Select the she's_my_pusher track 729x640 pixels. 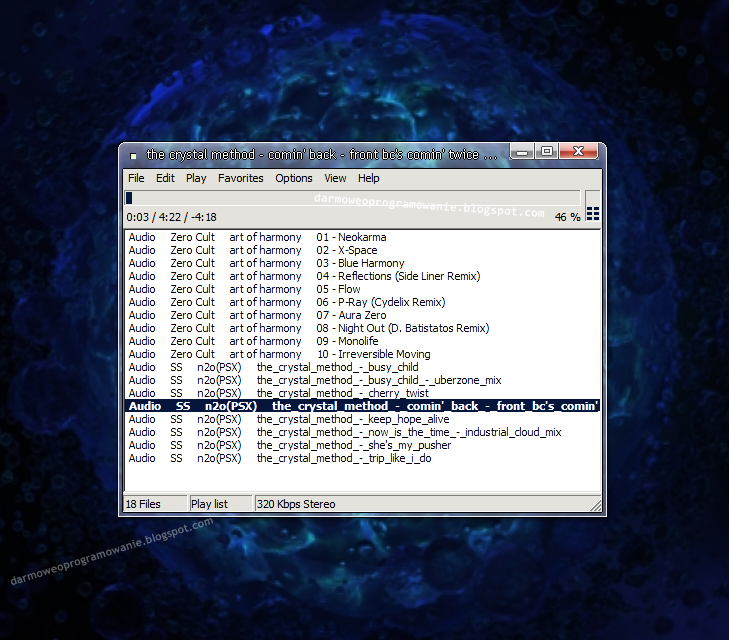coord(363,445)
